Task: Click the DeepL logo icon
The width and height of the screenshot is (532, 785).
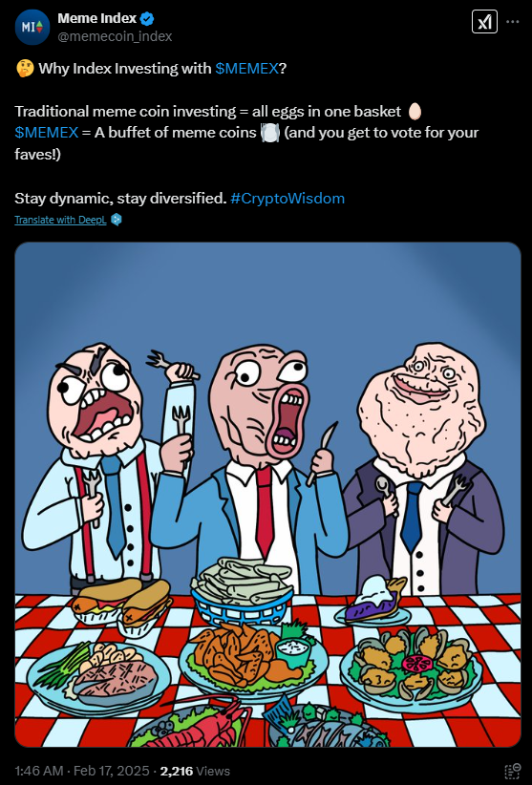Action: click(x=117, y=220)
